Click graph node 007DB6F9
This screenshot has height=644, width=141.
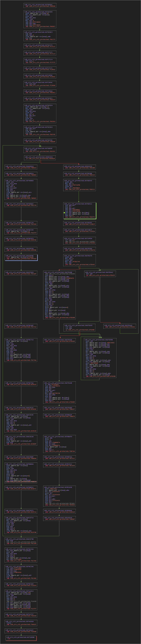60,444
